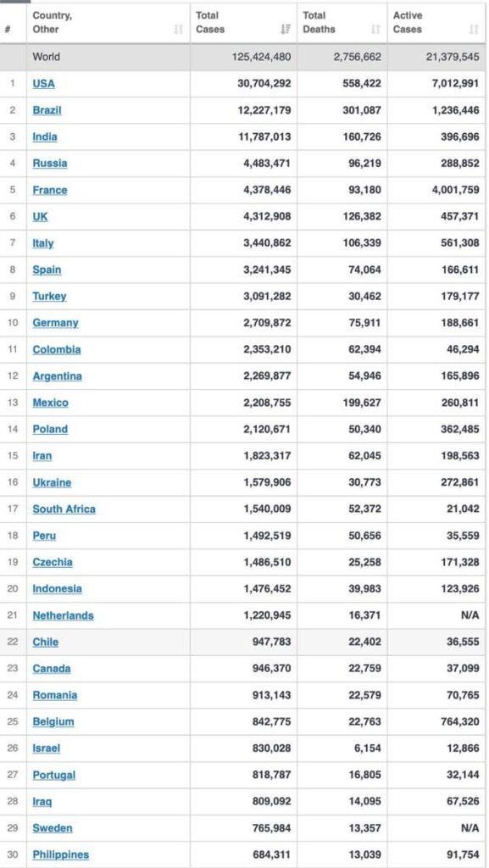489x868 pixels.
Task: Sort by Total Deaths arrows icon
Action: (x=375, y=30)
